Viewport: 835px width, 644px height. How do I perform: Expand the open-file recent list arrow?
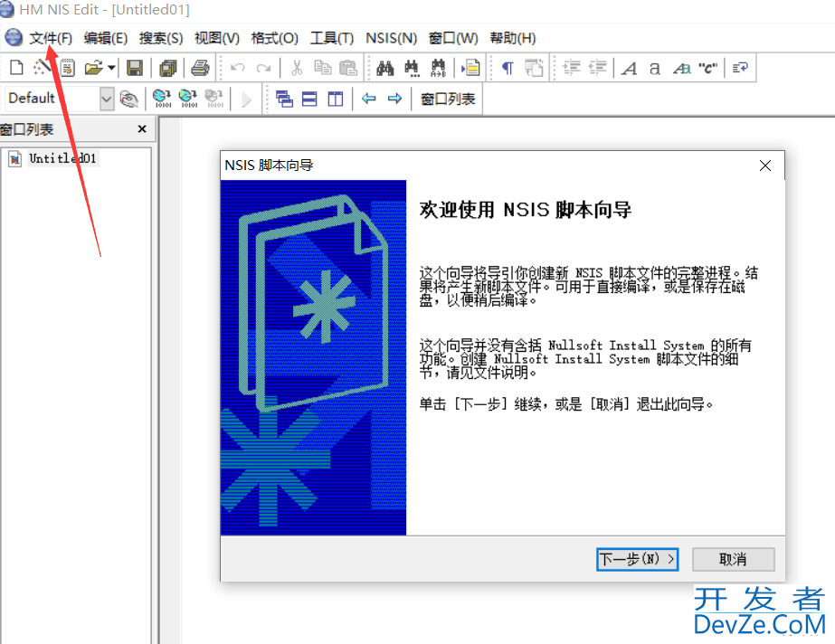pos(111,68)
